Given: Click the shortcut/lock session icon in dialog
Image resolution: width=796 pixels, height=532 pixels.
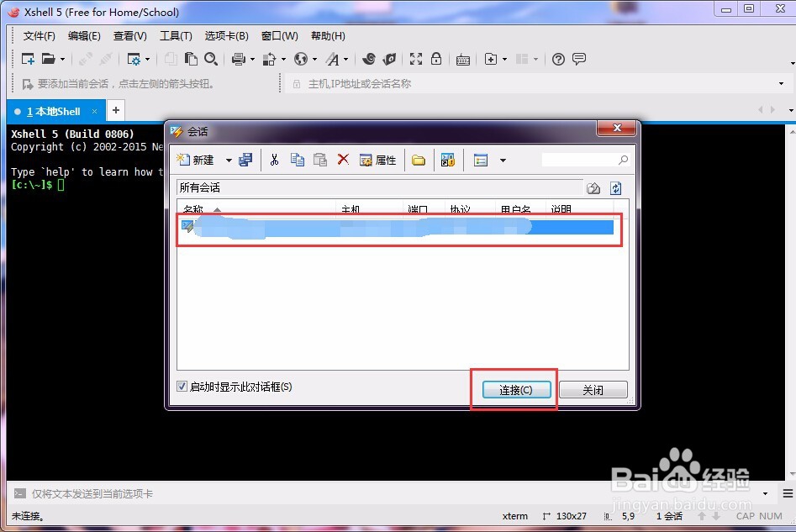Looking at the screenshot, I should (x=448, y=161).
